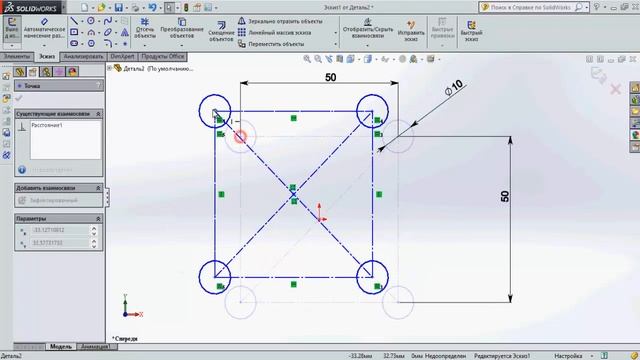The image size is (640, 360).
Task: Click the New document icon
Action: coord(84,7)
